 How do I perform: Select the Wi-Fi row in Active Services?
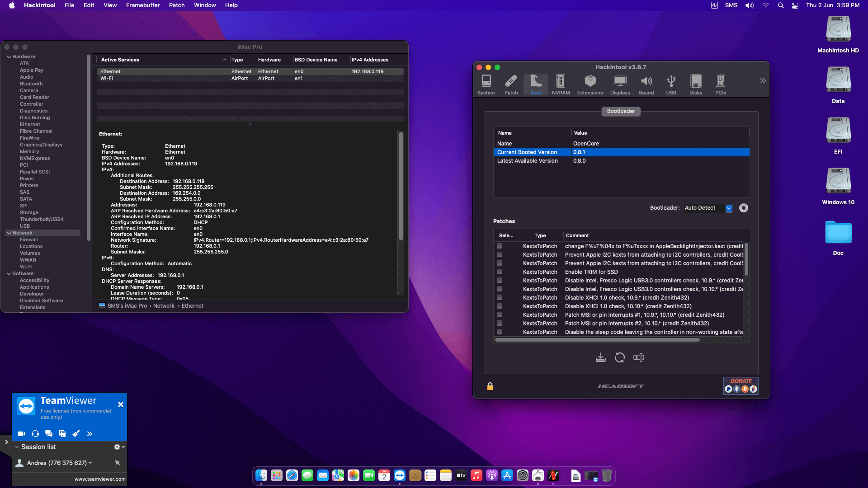pos(250,79)
